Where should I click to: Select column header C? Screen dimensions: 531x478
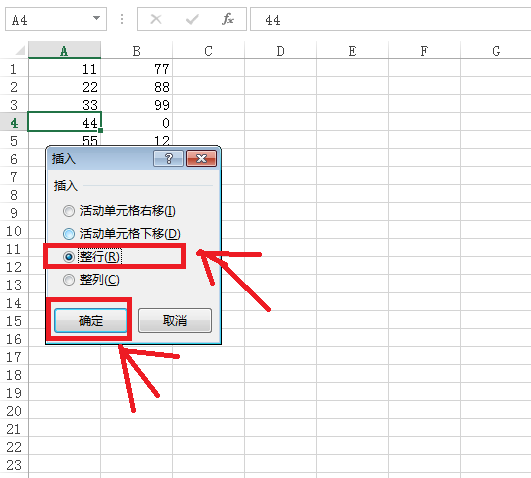(208, 51)
